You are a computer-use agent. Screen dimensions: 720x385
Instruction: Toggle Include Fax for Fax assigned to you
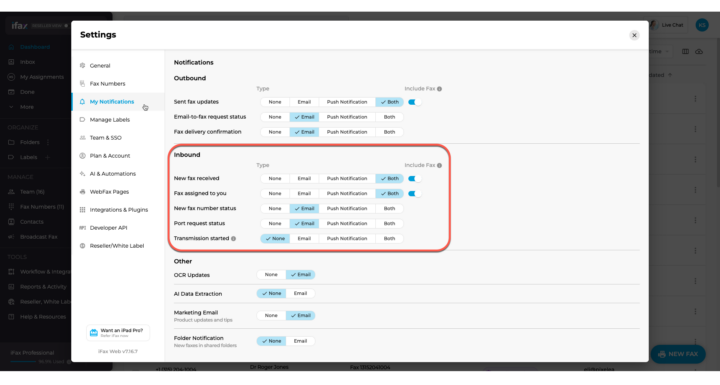414,193
